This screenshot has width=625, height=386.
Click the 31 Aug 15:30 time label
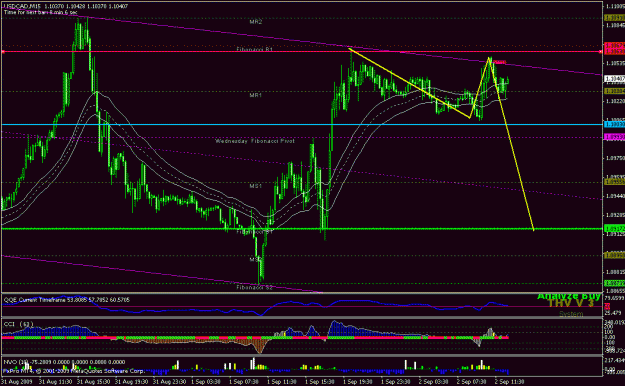pyautogui.click(x=93, y=382)
